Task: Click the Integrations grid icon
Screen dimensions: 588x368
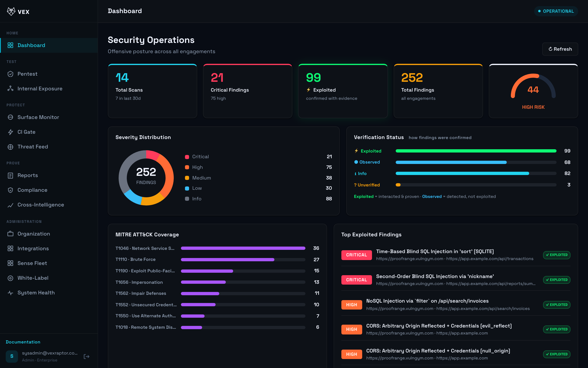Action: tap(10, 248)
